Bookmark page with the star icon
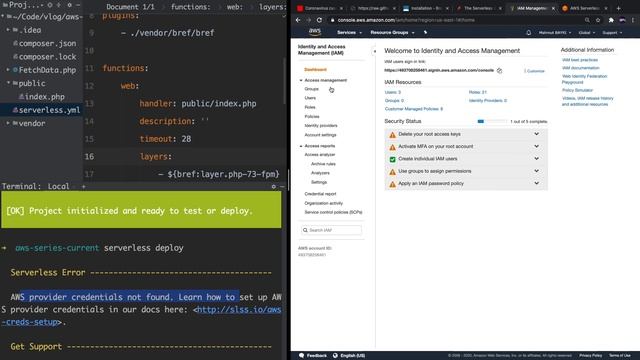The height and width of the screenshot is (360, 640). point(598,20)
